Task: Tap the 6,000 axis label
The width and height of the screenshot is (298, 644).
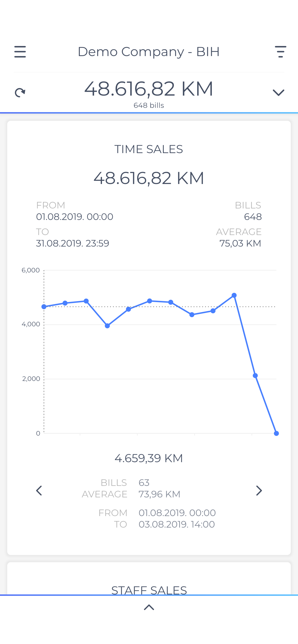Action: pyautogui.click(x=30, y=270)
